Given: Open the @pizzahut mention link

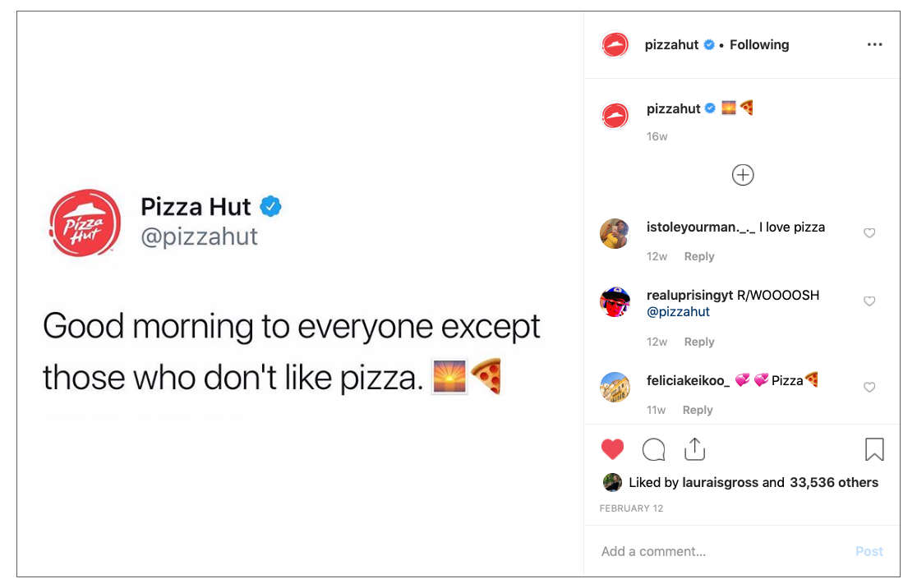Looking at the screenshot, I should tap(678, 311).
